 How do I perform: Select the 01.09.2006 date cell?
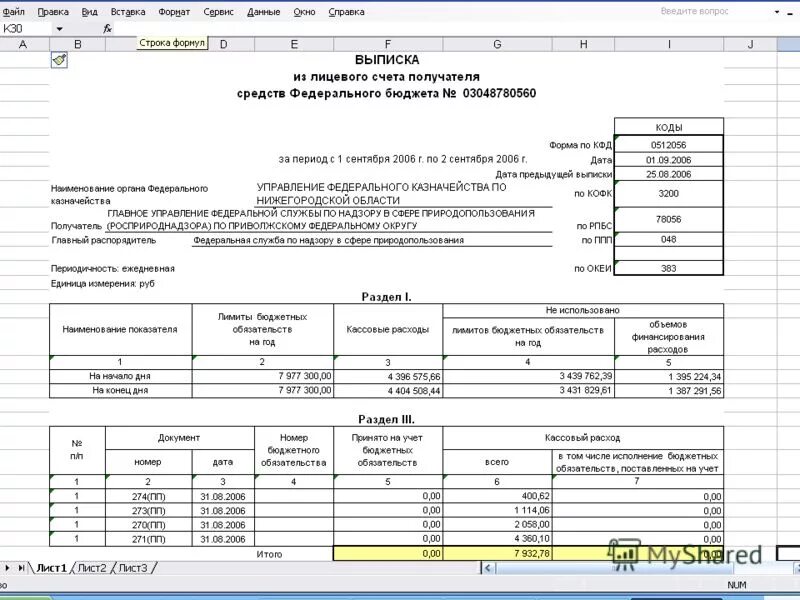[x=668, y=160]
